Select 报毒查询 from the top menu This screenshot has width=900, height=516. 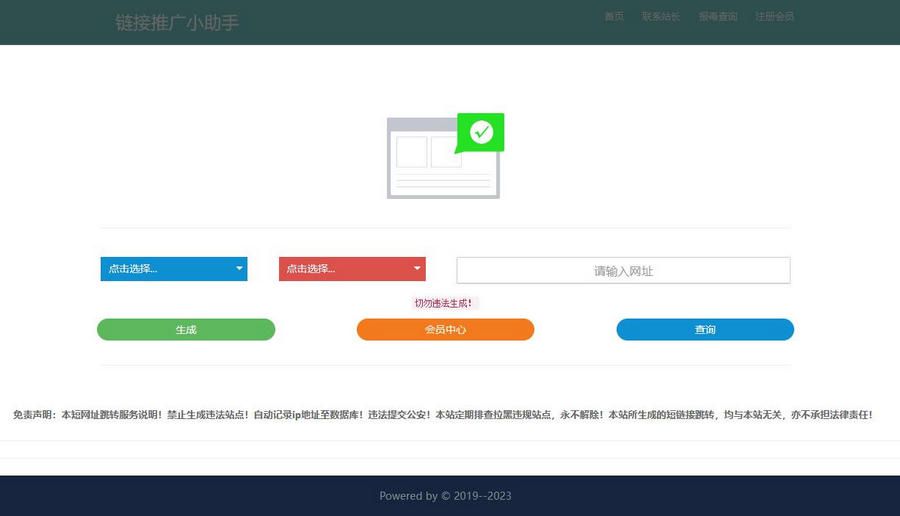(x=717, y=16)
